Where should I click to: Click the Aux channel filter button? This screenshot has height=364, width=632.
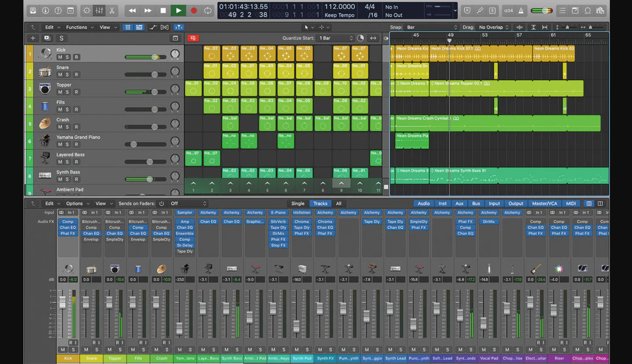point(459,204)
